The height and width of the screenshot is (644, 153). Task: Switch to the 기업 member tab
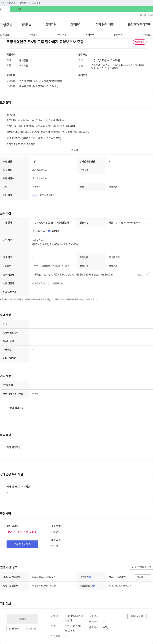(19, 9)
